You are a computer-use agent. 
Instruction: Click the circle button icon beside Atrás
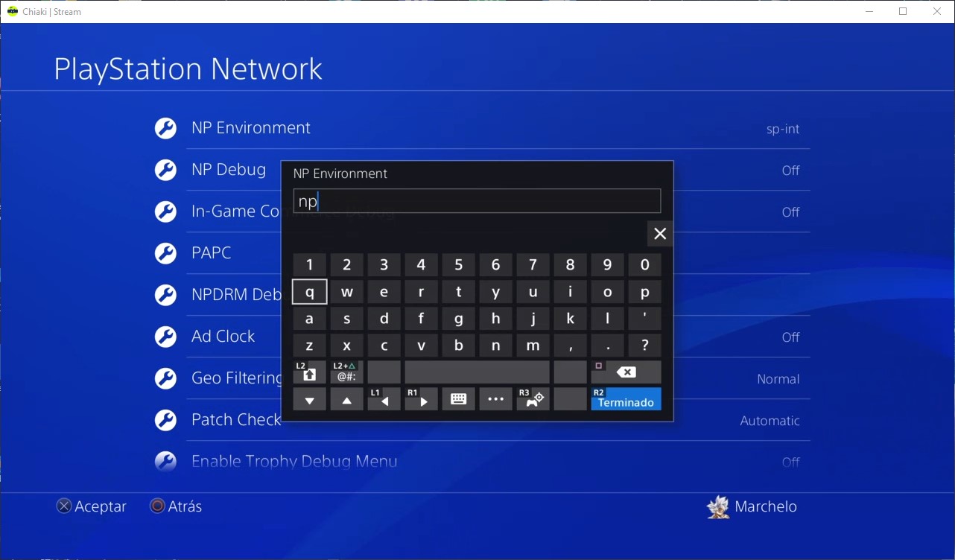point(157,506)
